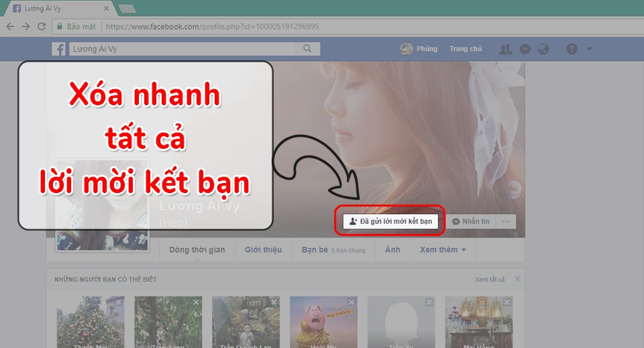Click the Phùng avatar in header
This screenshot has height=348, width=644.
406,49
